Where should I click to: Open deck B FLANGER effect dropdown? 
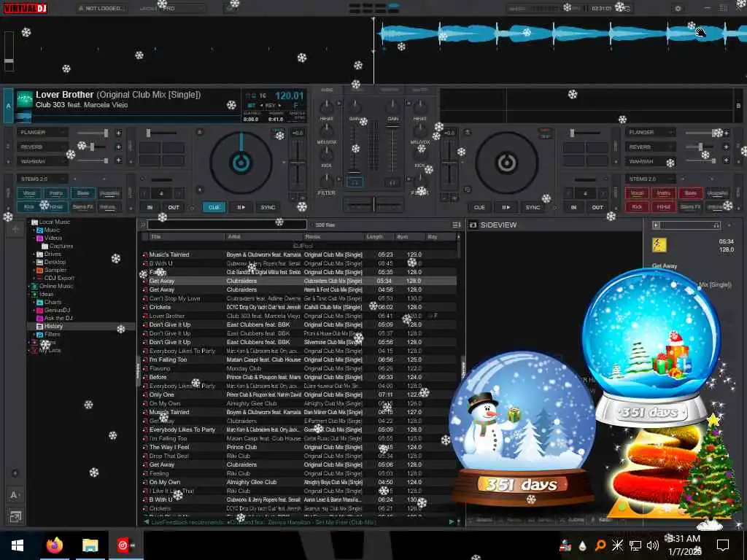[x=650, y=133]
